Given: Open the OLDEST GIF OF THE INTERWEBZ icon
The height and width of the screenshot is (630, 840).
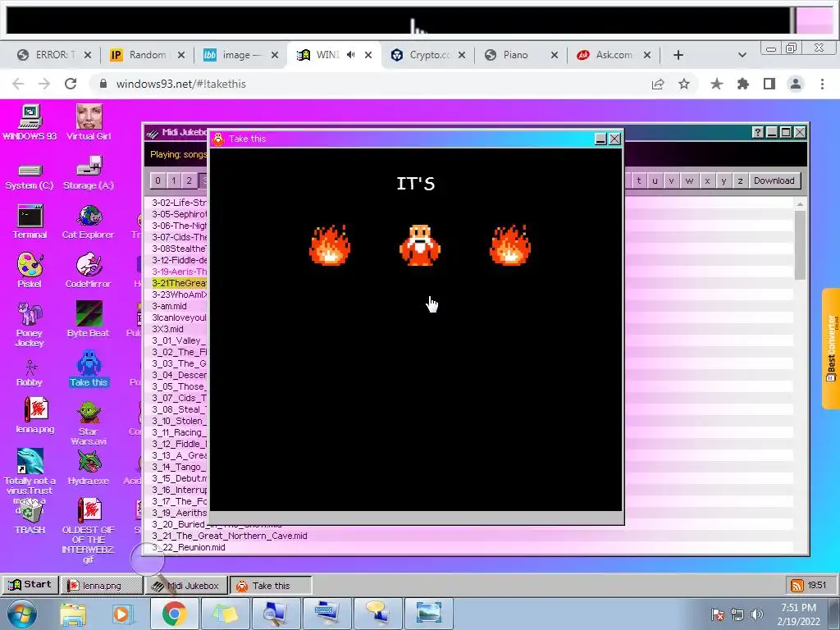Looking at the screenshot, I should [89, 531].
